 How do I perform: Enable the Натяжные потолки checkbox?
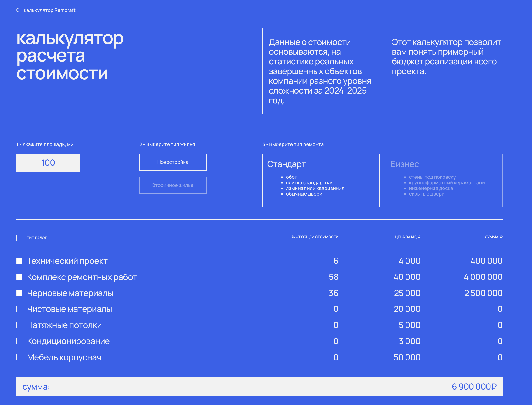pos(19,325)
